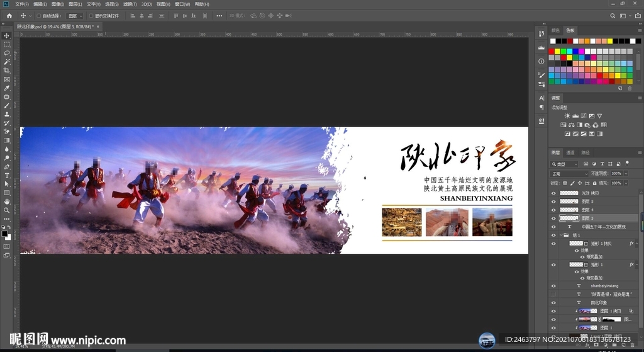The image size is (644, 352).
Task: Open the History panel icon
Action: [541, 33]
